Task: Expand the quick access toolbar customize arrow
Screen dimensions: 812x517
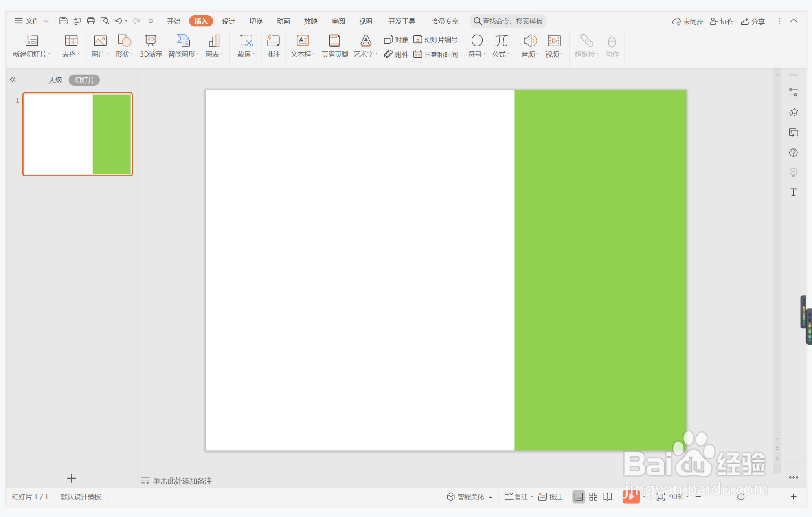Action: pos(151,21)
